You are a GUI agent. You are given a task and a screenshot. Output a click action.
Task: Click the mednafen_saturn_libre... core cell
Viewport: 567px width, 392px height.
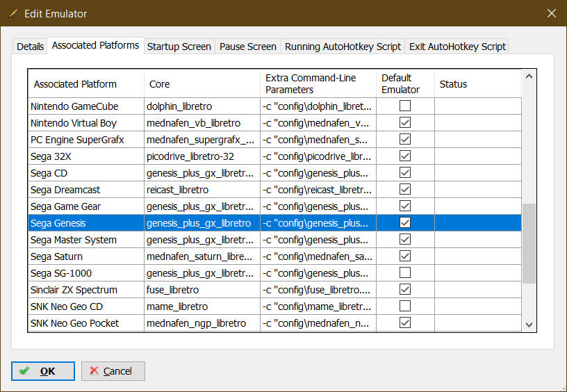click(202, 256)
